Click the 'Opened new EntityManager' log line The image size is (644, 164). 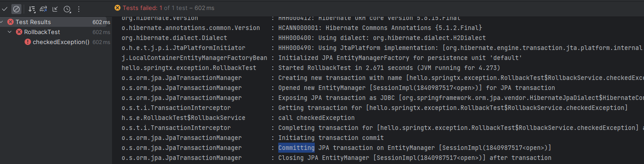[x=417, y=88]
